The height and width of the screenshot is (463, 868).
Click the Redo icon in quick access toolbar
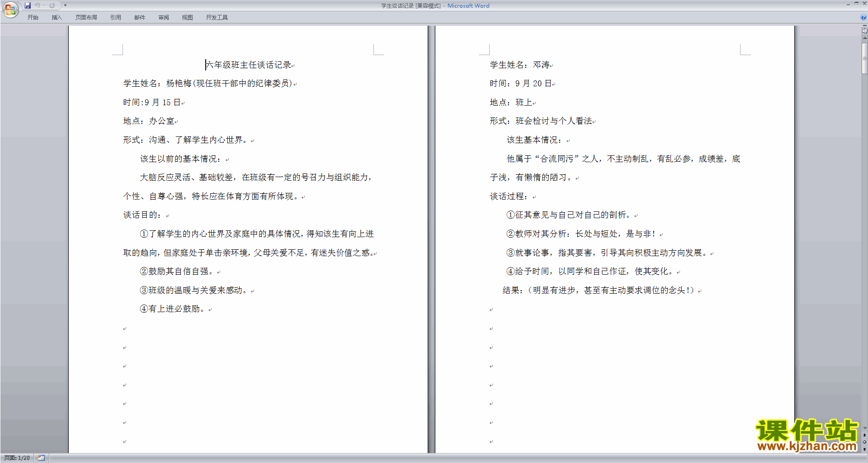pyautogui.click(x=52, y=5)
